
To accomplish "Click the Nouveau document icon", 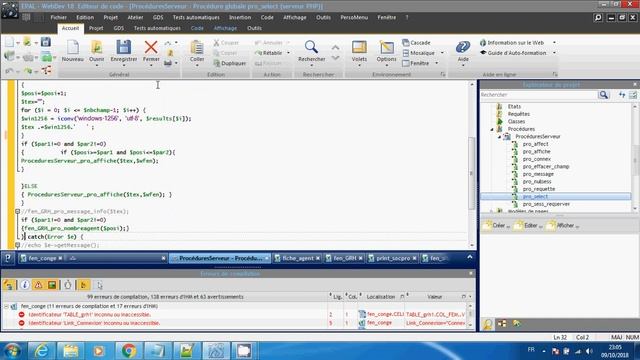I will (x=73, y=47).
